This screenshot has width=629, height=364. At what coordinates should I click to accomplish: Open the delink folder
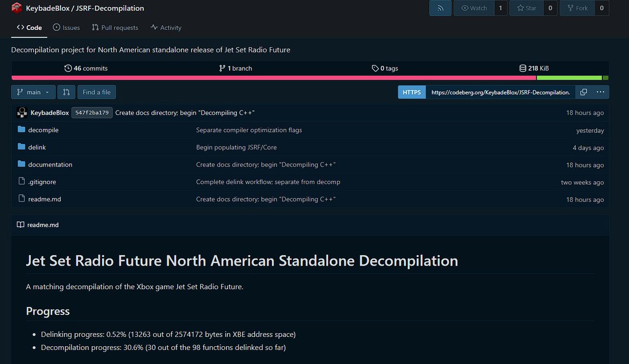pyautogui.click(x=37, y=147)
